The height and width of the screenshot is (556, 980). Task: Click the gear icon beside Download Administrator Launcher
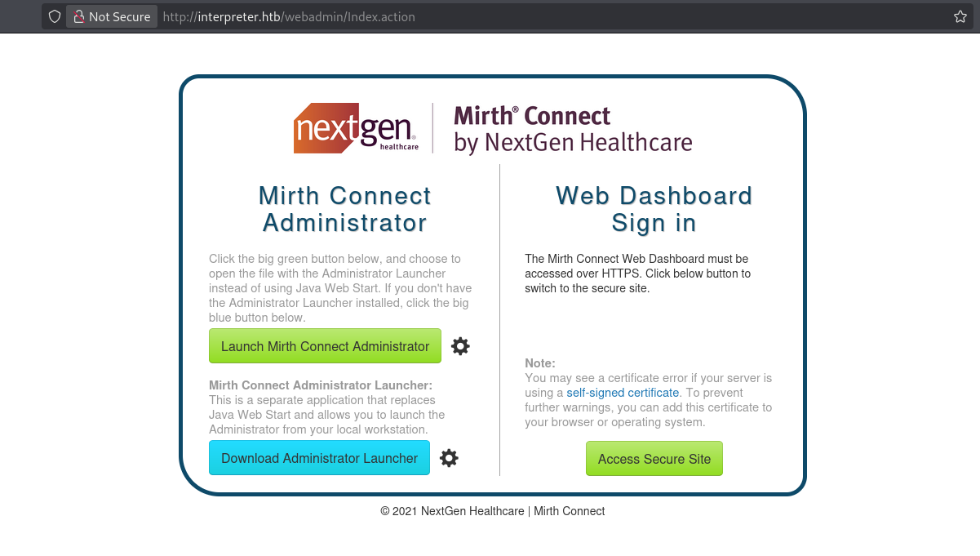(x=449, y=458)
